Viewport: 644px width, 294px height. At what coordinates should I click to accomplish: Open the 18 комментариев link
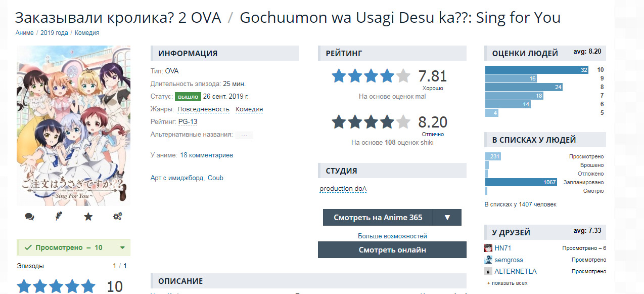pos(206,155)
